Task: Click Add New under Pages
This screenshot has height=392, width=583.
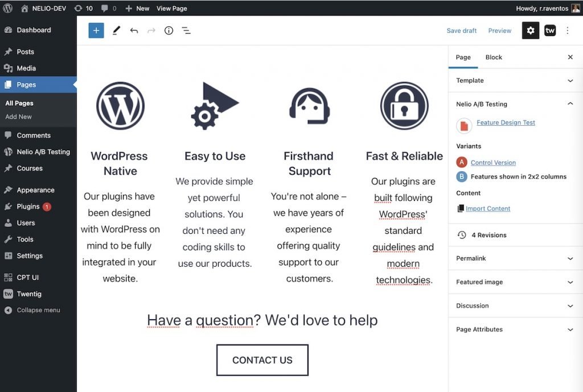Action: pos(19,117)
